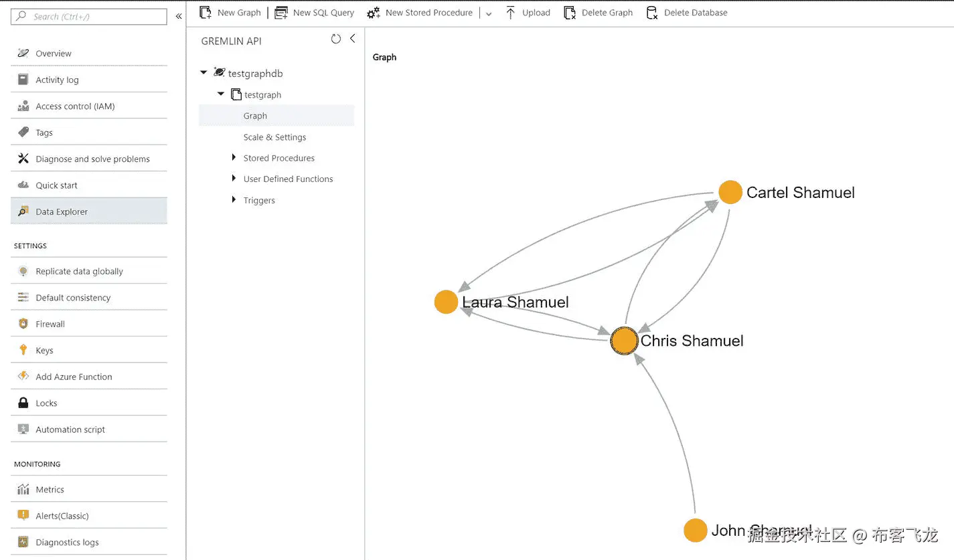Click the New SQL Query icon
This screenshot has height=560, width=954.
tap(281, 13)
